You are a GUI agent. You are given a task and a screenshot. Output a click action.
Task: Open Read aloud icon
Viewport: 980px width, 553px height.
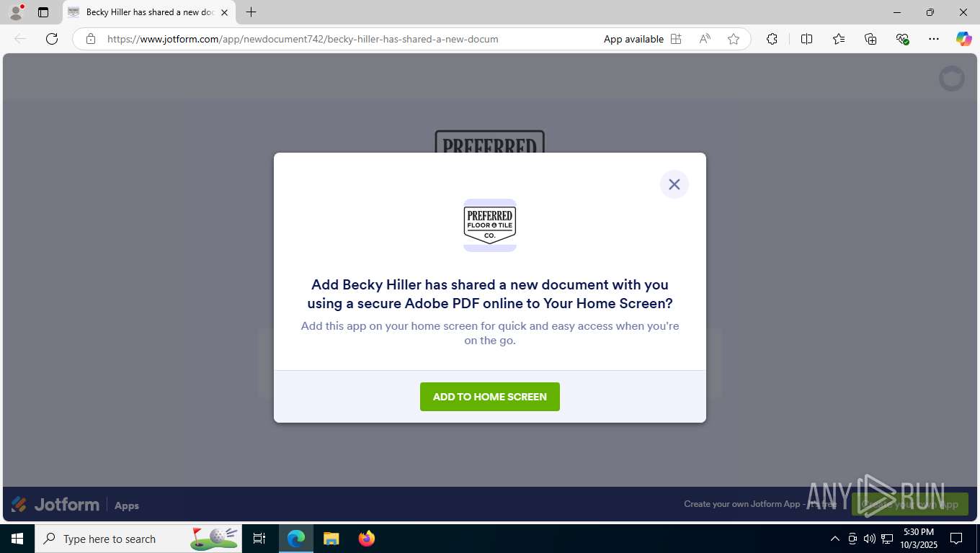click(x=705, y=39)
